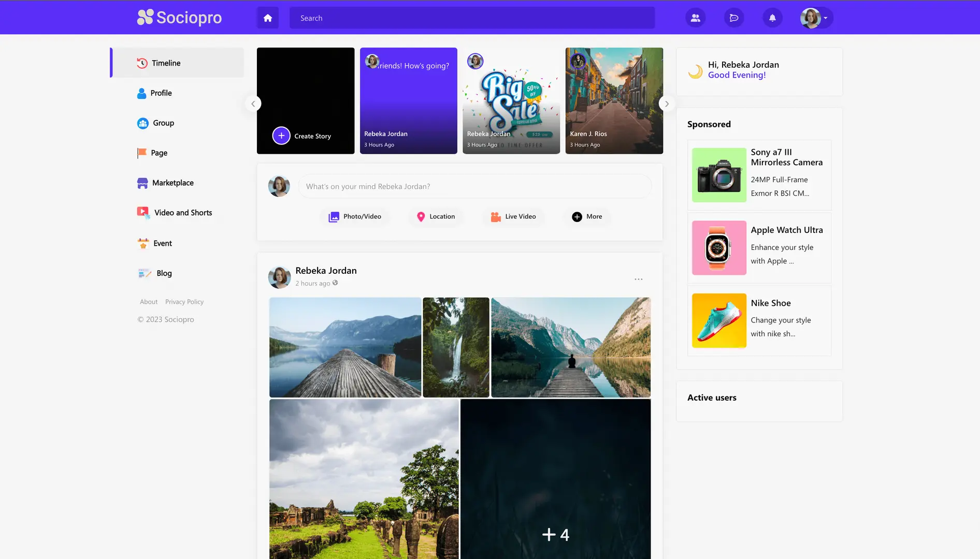Click the Sociopro logo
The image size is (980, 559).
coord(179,18)
